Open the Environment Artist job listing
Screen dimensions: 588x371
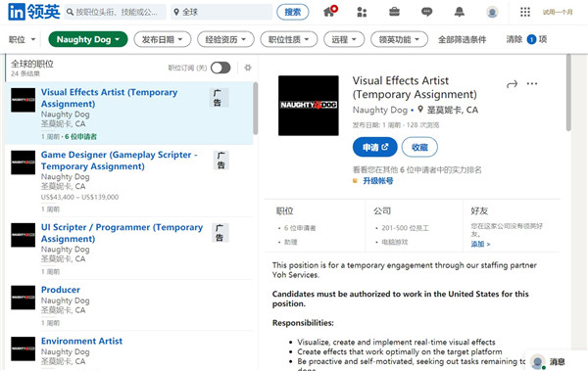pyautogui.click(x=81, y=341)
